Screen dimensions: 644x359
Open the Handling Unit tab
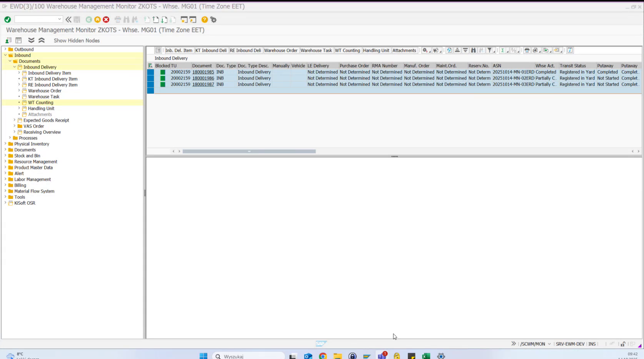376,50
